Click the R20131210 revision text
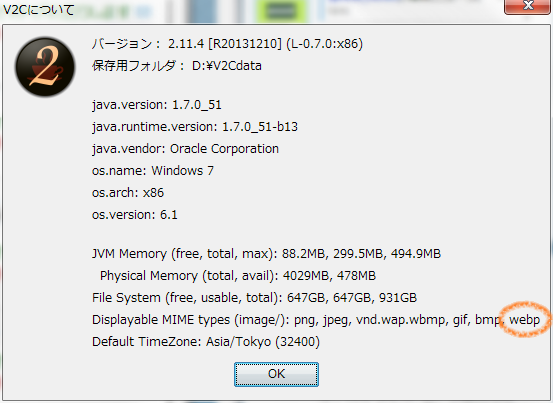Screen dimensions: 553x403 coord(245,44)
